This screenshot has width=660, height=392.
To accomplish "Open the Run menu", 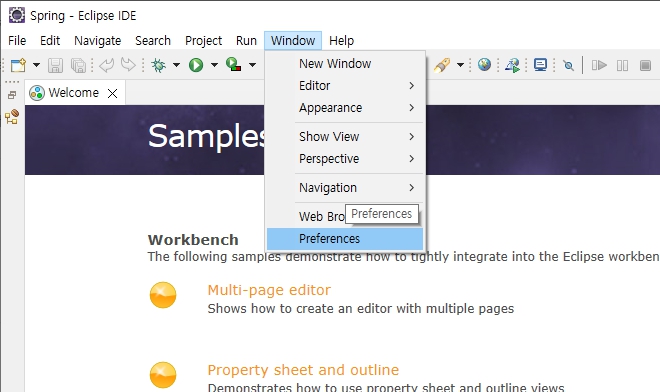I will 246,41.
